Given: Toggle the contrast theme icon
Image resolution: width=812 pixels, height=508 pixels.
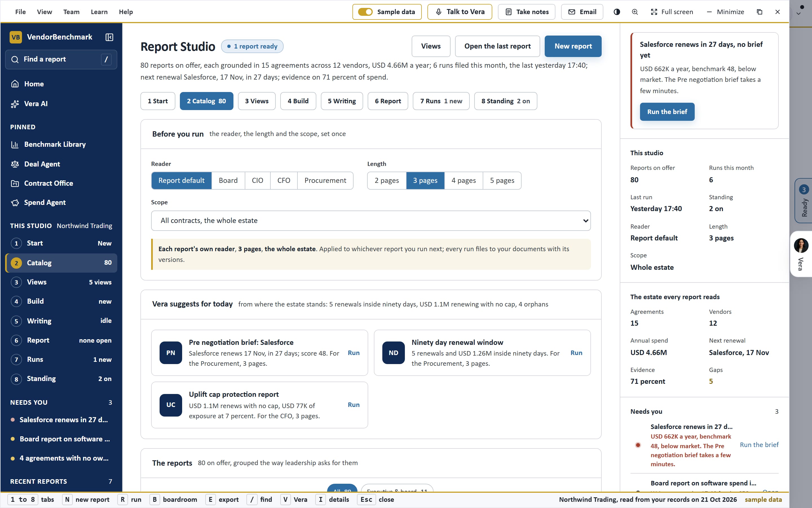Looking at the screenshot, I should (x=617, y=12).
